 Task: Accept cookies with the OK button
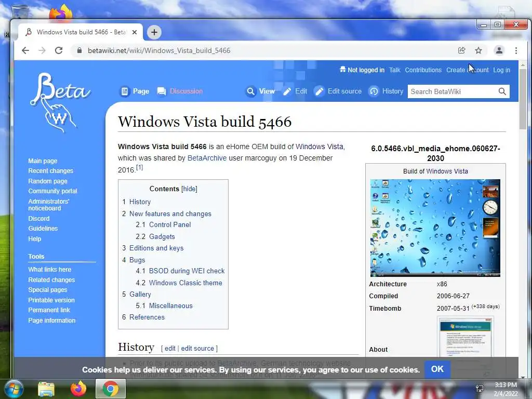437,369
